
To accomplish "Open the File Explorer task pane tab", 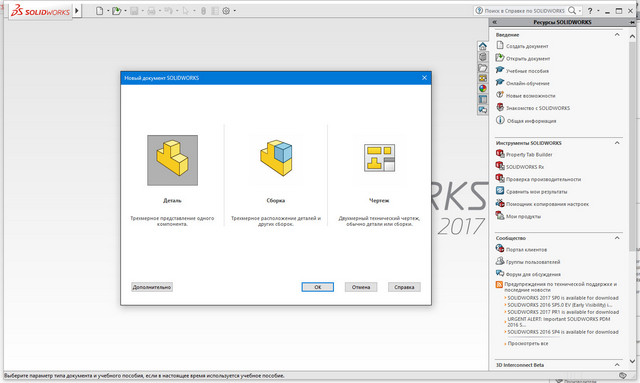I will pyautogui.click(x=482, y=68).
